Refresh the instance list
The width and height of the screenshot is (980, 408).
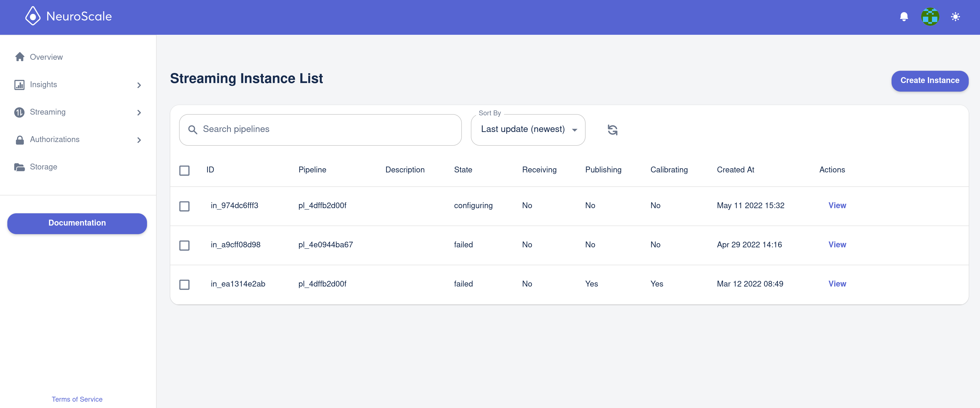pyautogui.click(x=612, y=130)
